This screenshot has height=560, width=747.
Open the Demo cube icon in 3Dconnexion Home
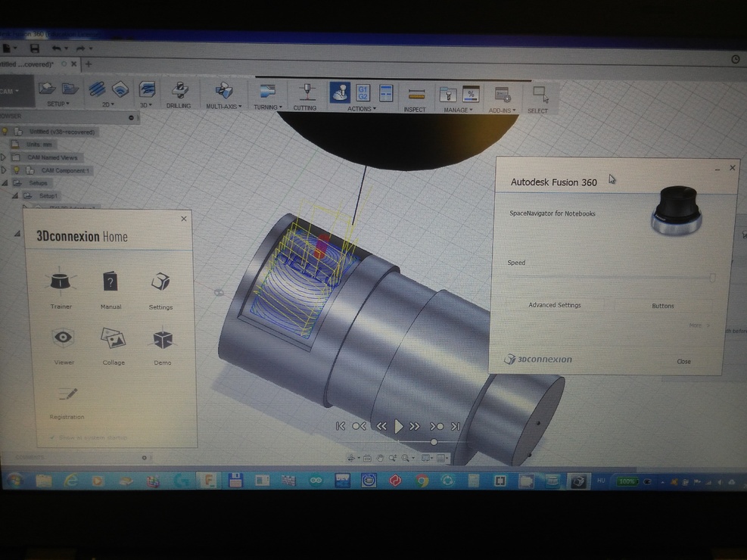163,339
